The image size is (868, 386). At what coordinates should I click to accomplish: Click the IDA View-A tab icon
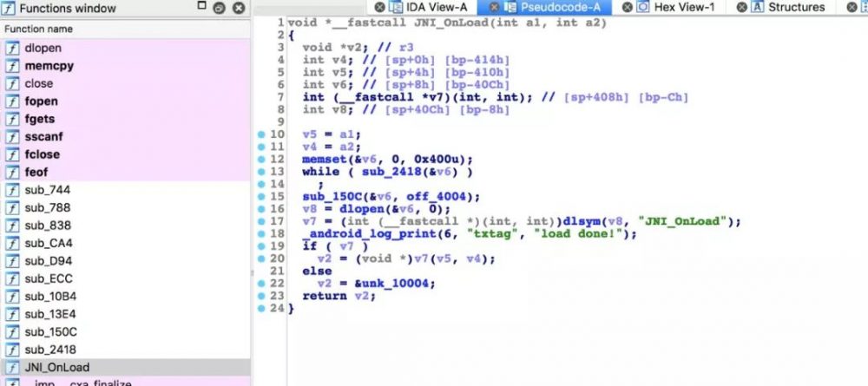pyautogui.click(x=395, y=7)
